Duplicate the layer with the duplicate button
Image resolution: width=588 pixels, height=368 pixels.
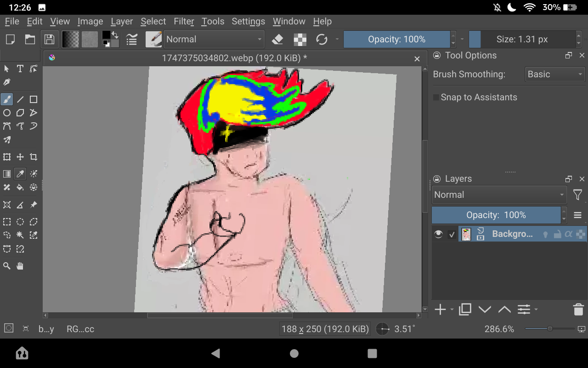465,310
